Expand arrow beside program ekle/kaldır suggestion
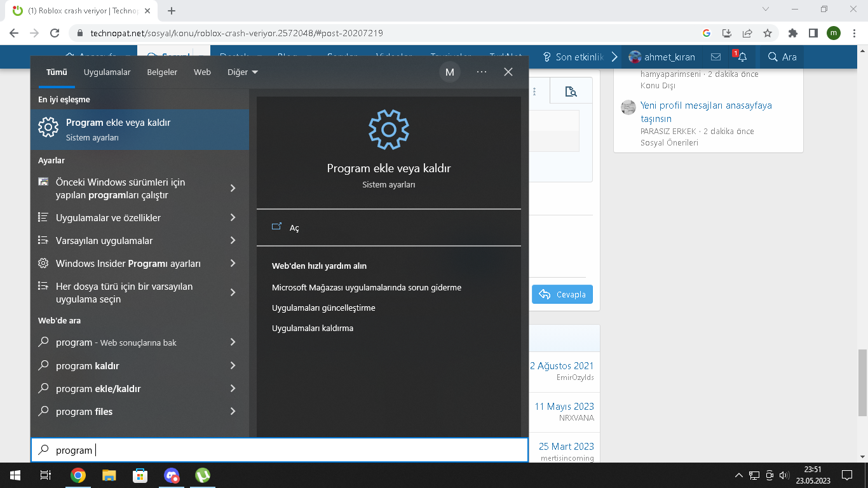 click(x=233, y=388)
